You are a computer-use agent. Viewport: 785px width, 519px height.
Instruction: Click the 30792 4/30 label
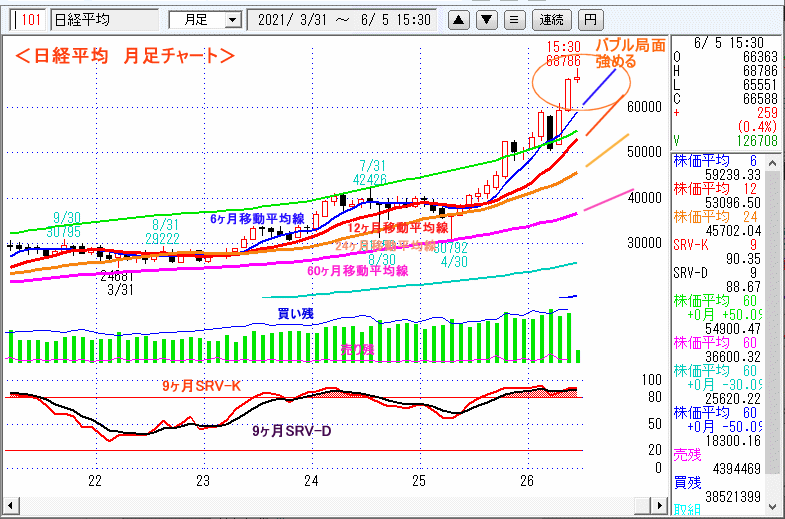coord(451,254)
